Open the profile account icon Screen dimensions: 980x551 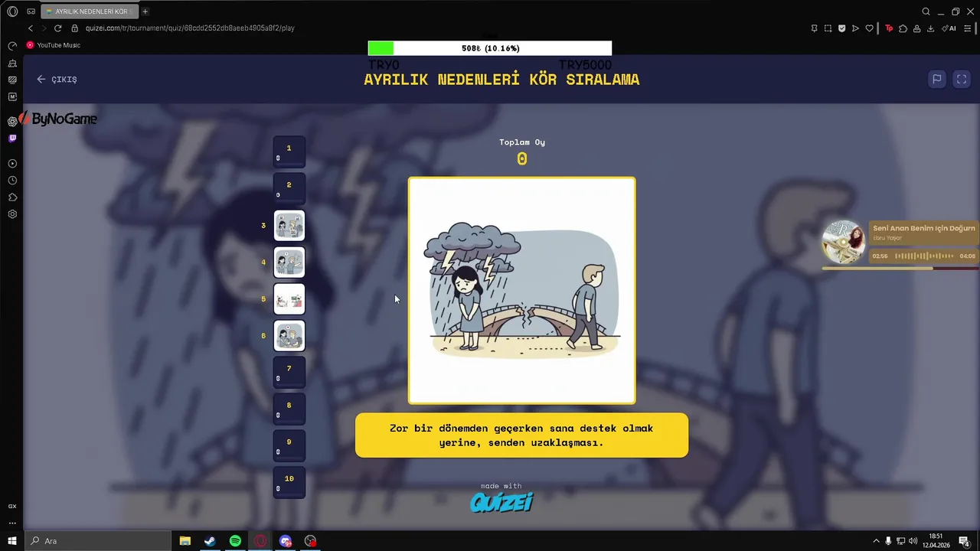pyautogui.click(x=916, y=28)
